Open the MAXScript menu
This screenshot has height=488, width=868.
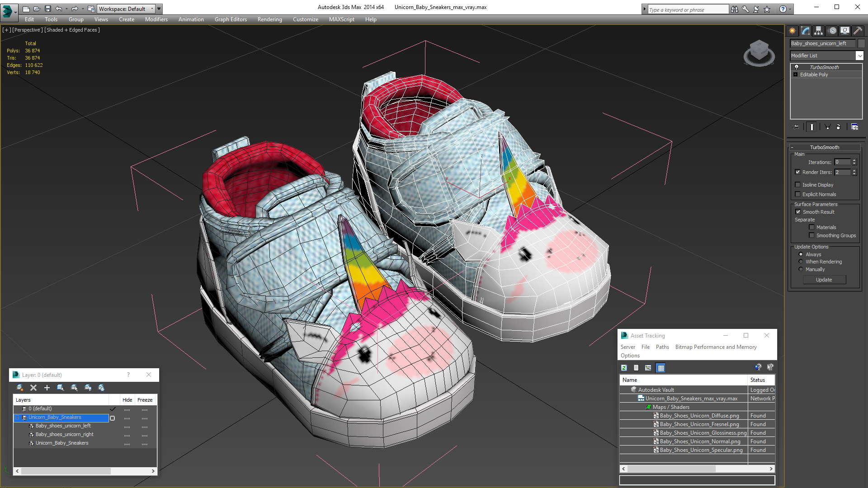coord(341,19)
